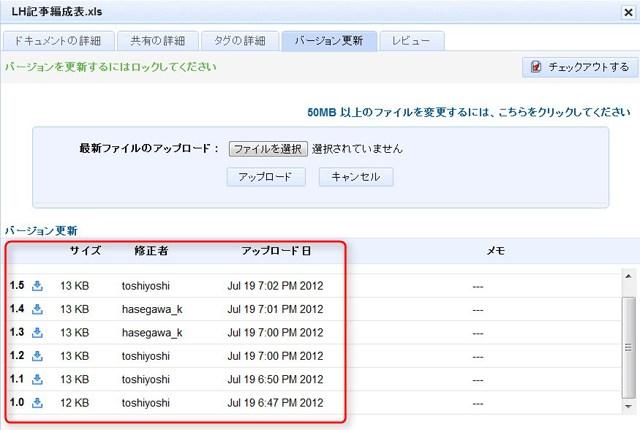Download version 1.3 of the file
This screenshot has width=640, height=430.
37,332
